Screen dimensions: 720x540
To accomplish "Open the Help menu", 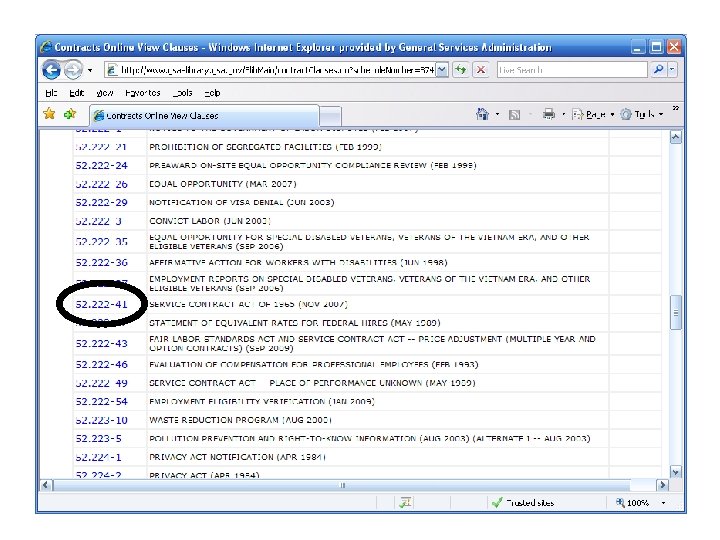I will click(212, 93).
